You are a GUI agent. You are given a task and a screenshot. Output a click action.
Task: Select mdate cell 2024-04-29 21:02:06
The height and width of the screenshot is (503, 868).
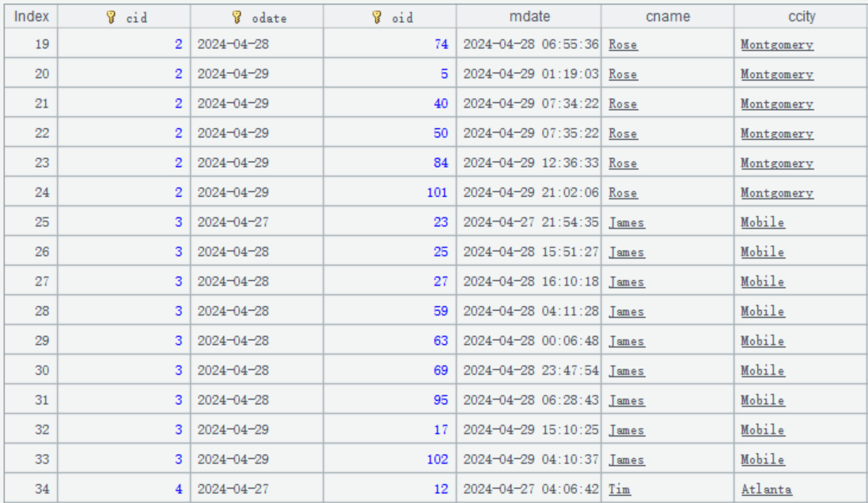529,192
